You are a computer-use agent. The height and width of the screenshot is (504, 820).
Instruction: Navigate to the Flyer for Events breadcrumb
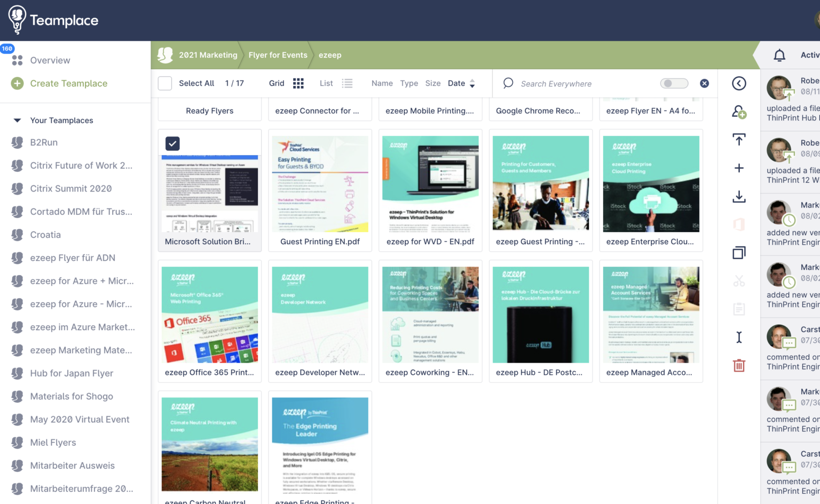(x=278, y=55)
